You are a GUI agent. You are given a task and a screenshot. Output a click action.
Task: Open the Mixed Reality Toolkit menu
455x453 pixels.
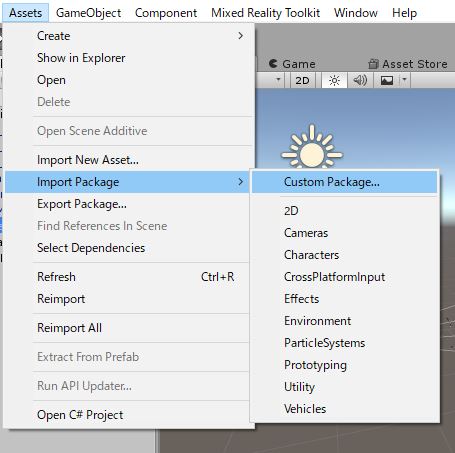tap(265, 13)
